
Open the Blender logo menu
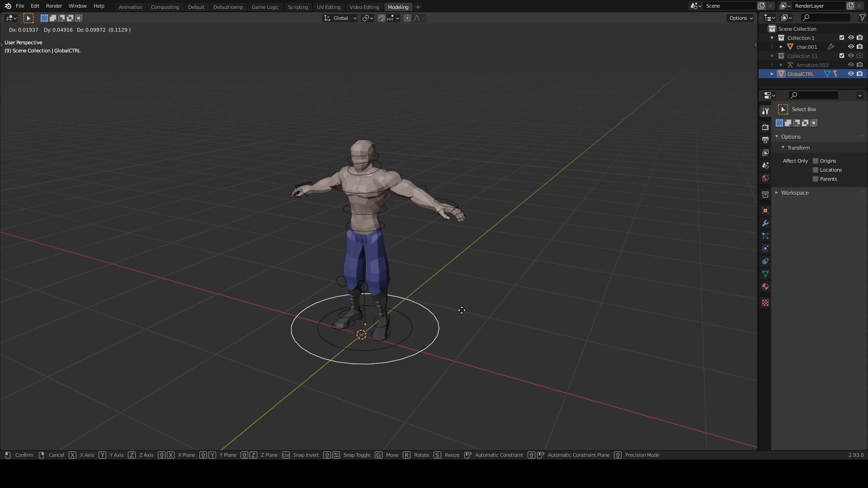coord(8,6)
